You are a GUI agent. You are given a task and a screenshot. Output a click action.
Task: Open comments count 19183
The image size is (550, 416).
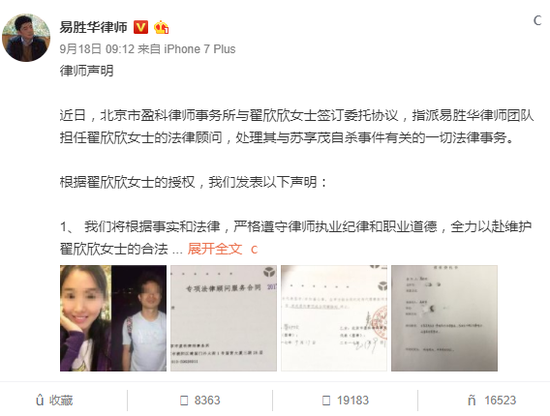point(353,400)
